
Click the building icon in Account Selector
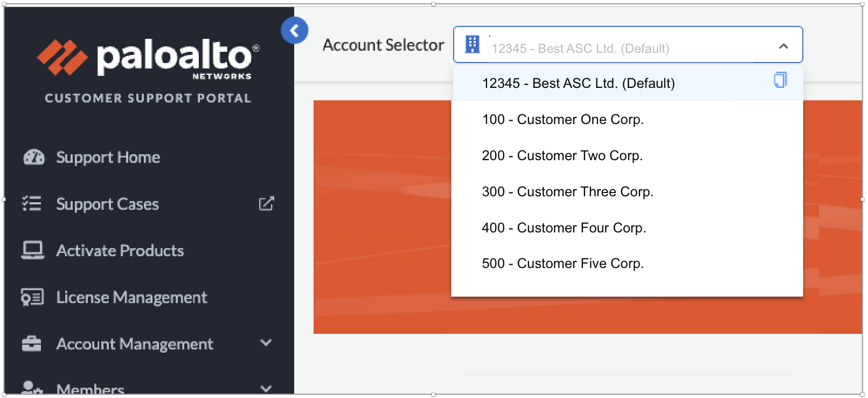(473, 44)
